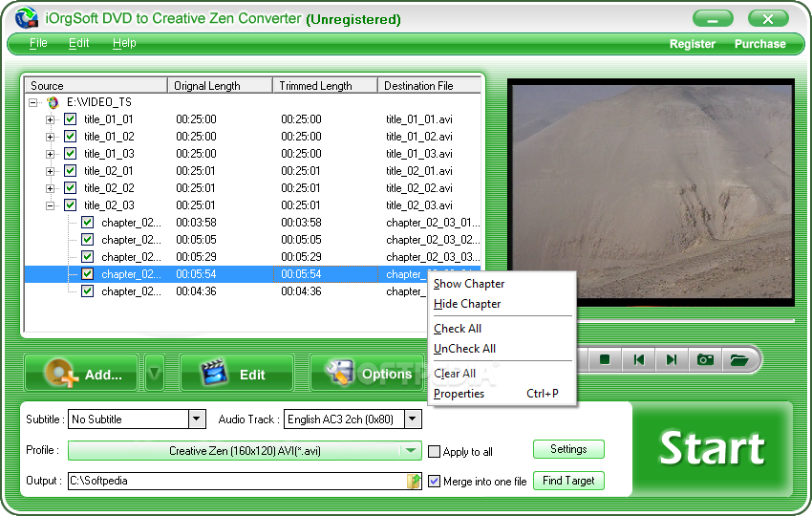Open snapshot folder with folder icon
This screenshot has height=516, width=812.
pyautogui.click(x=739, y=359)
